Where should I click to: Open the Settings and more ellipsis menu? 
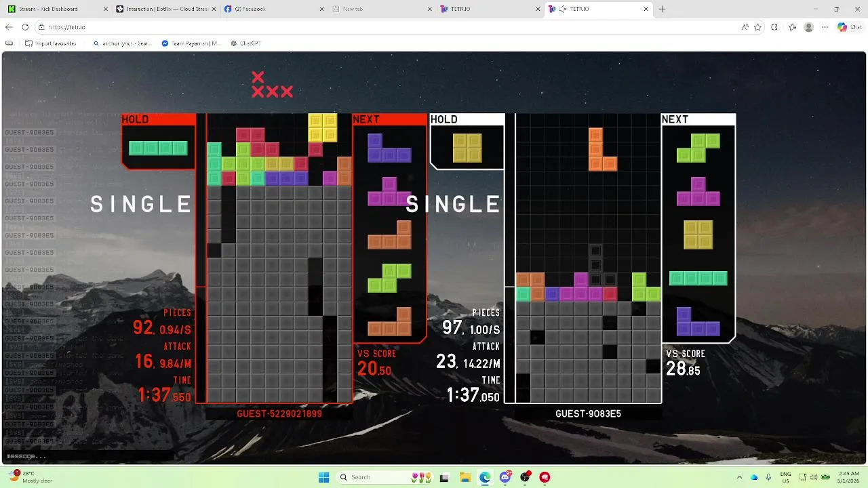[825, 27]
